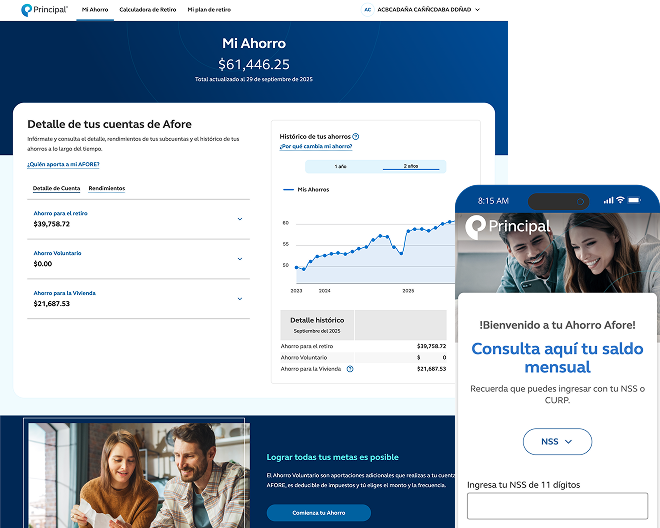The width and height of the screenshot is (660, 528).
Task: Click the $21,687.53 value in Detalle histórico
Action: click(x=431, y=369)
